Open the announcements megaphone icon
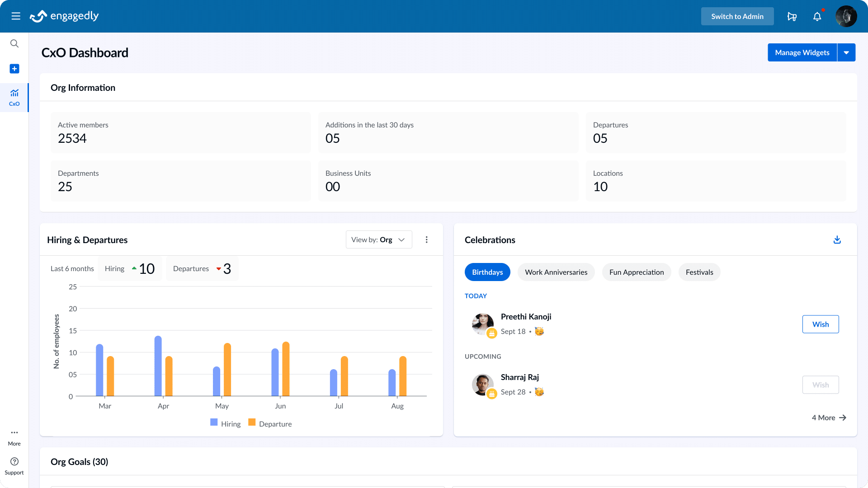This screenshot has width=868, height=488. click(x=792, y=16)
